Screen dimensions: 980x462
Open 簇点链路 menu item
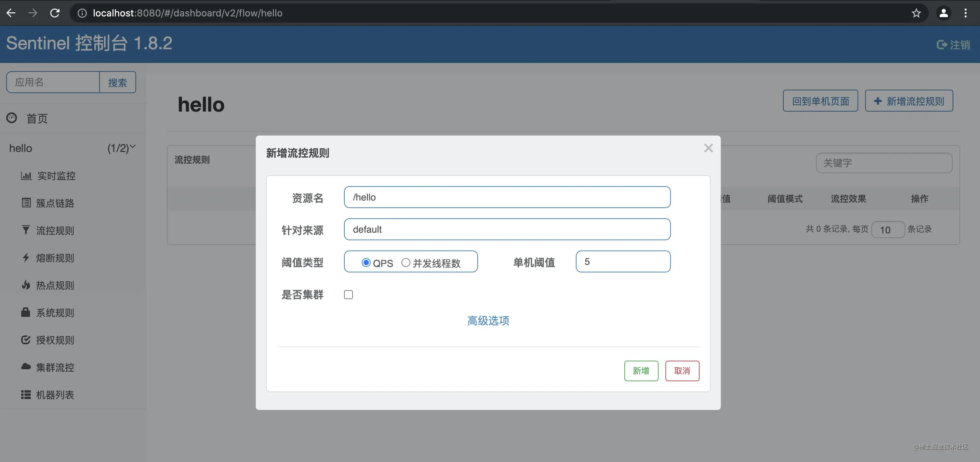click(55, 203)
